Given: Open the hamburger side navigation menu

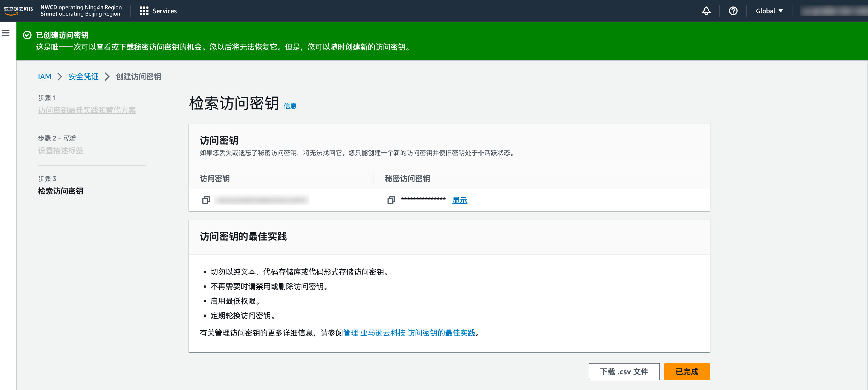Looking at the screenshot, I should [x=6, y=33].
